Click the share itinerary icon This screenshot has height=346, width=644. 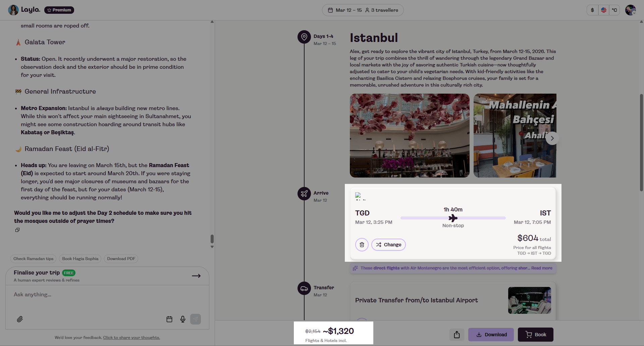tap(457, 335)
